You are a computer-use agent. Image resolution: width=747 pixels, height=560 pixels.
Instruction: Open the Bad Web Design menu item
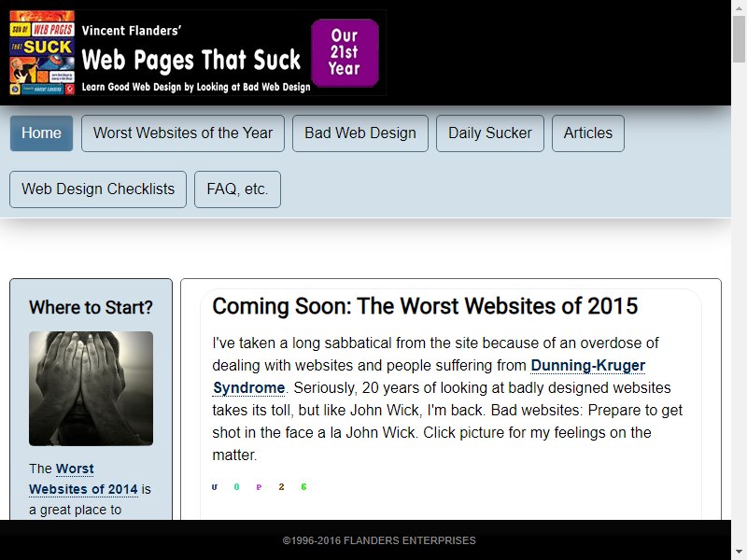360,133
